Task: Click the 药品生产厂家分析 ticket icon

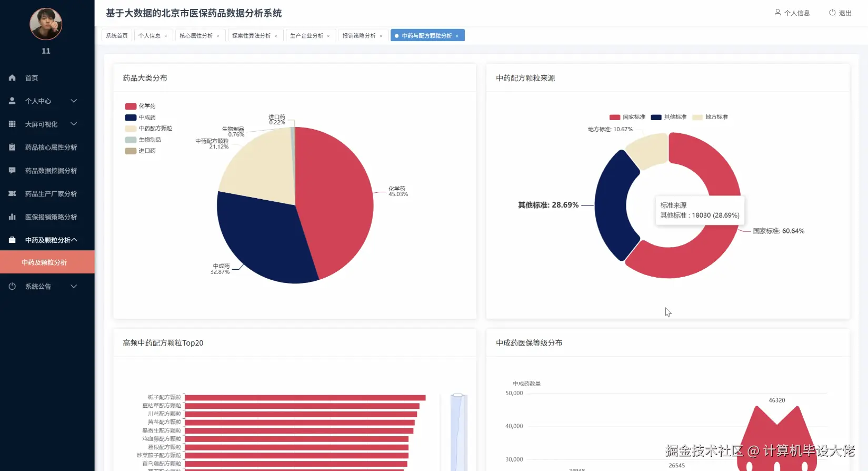Action: (x=12, y=193)
